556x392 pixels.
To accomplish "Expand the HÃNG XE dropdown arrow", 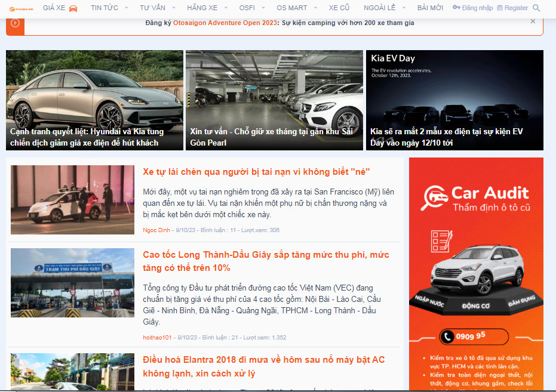I will [x=225, y=8].
